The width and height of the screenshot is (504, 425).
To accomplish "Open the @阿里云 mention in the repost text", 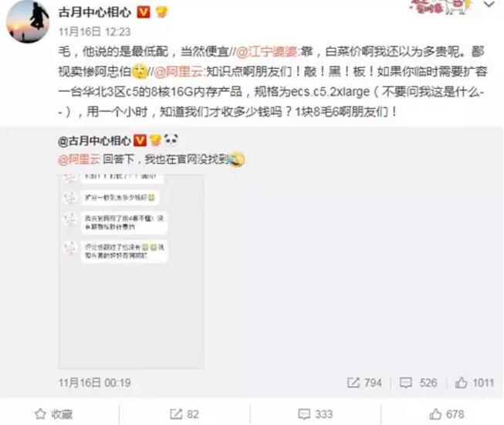I will tap(179, 71).
